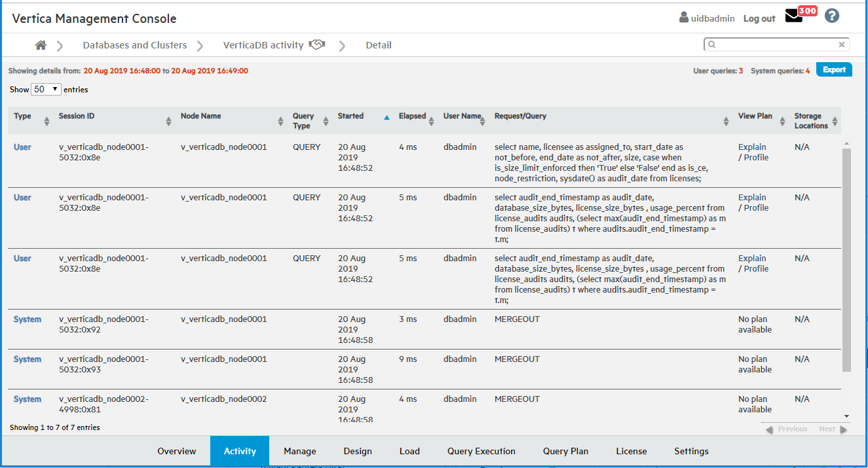Switch to the Query Plan tab
This screenshot has height=468, width=868.
[x=565, y=451]
